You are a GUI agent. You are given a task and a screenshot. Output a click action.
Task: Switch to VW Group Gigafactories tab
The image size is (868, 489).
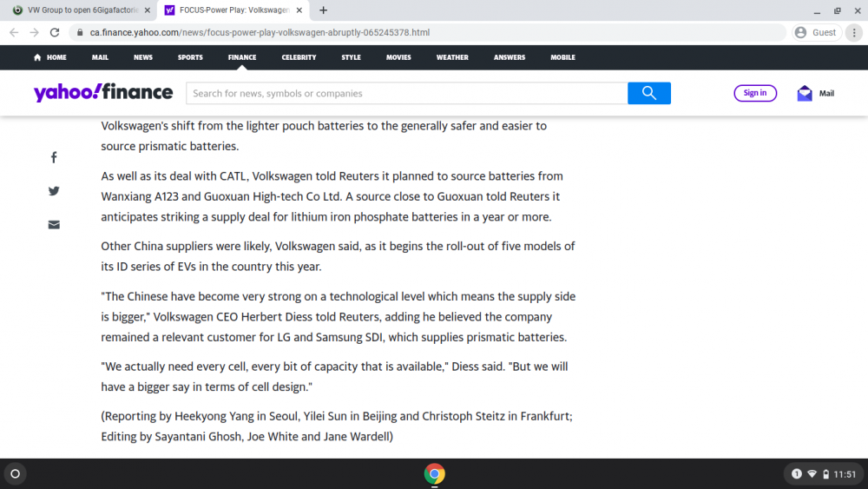(77, 10)
